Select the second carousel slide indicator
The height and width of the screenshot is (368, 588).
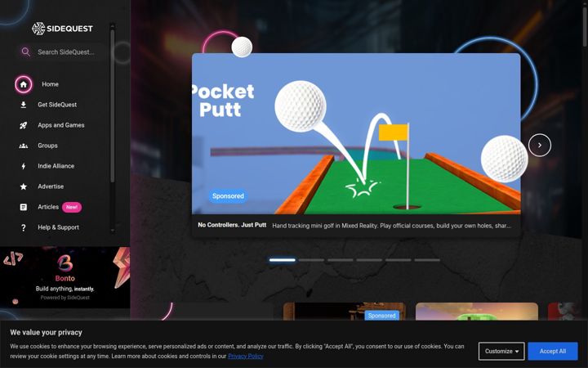[x=311, y=260]
